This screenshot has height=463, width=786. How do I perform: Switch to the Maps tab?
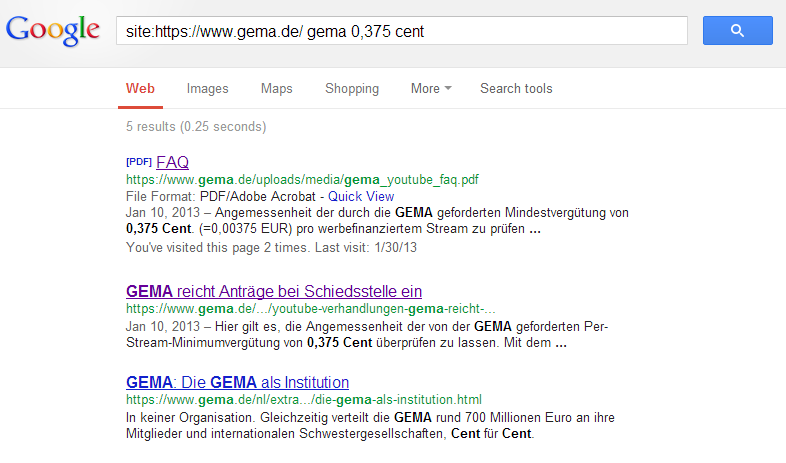pos(277,89)
